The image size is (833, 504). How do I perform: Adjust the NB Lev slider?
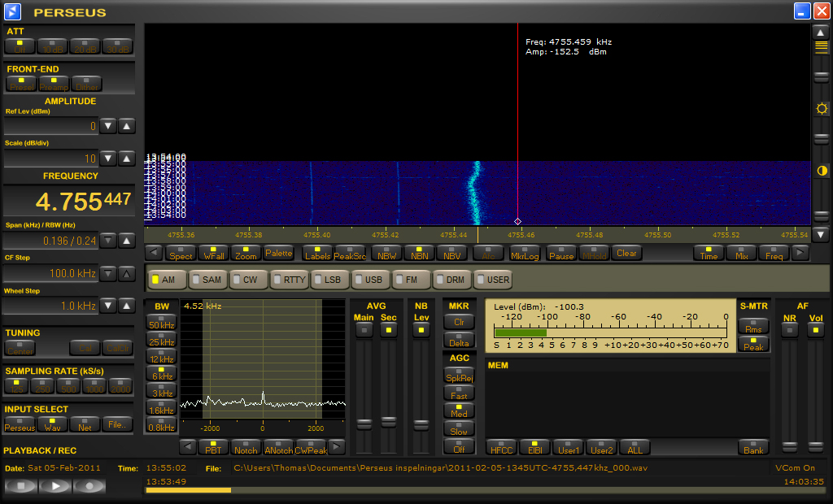point(421,425)
